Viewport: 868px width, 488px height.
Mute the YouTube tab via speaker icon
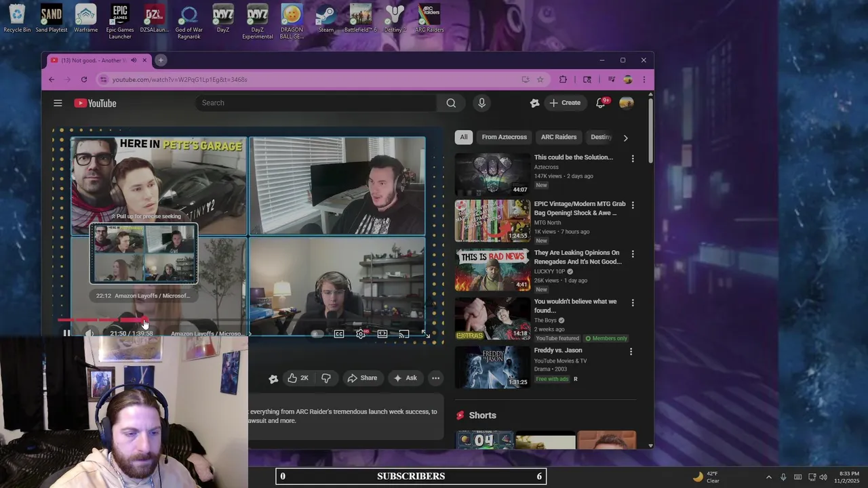(x=134, y=60)
